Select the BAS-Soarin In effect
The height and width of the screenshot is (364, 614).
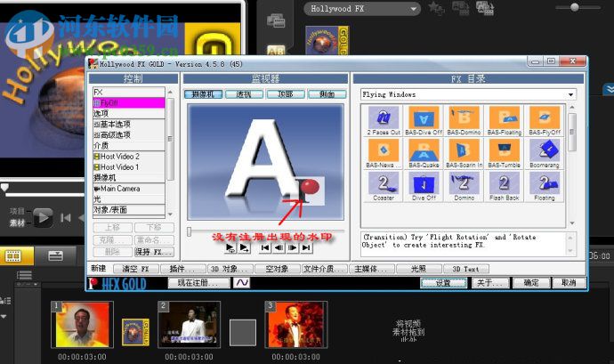click(x=464, y=153)
